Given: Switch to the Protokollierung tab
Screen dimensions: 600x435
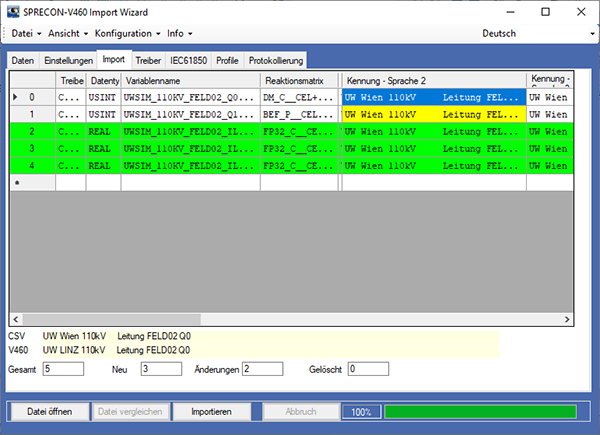Looking at the screenshot, I should [276, 60].
